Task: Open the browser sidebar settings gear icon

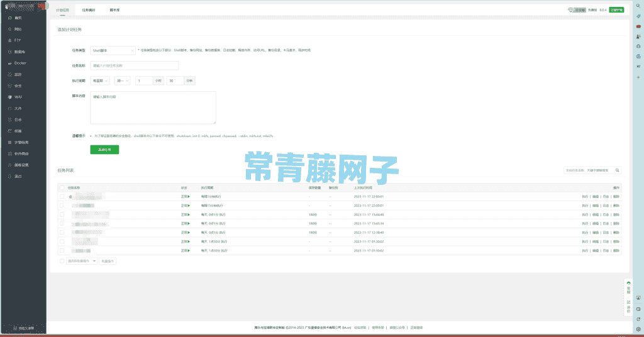Action: point(638,329)
